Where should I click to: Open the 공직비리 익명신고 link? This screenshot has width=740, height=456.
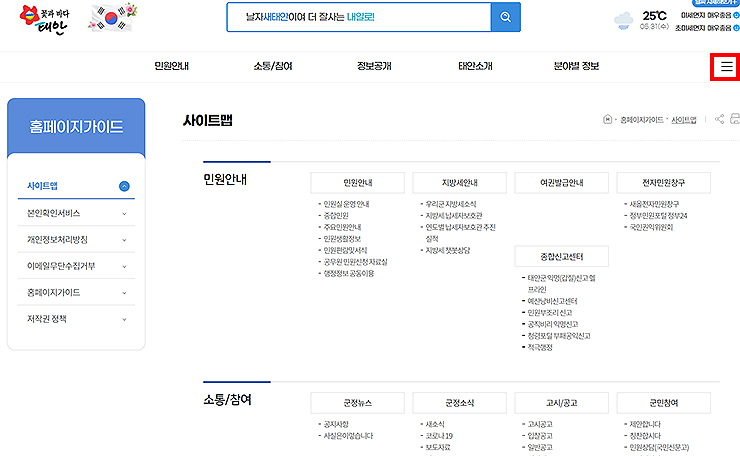click(553, 324)
